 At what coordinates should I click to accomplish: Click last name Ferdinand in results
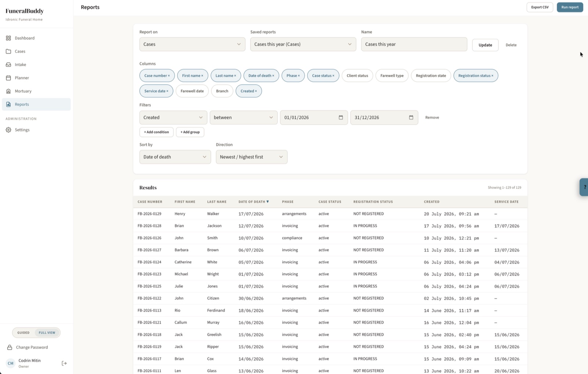point(216,310)
